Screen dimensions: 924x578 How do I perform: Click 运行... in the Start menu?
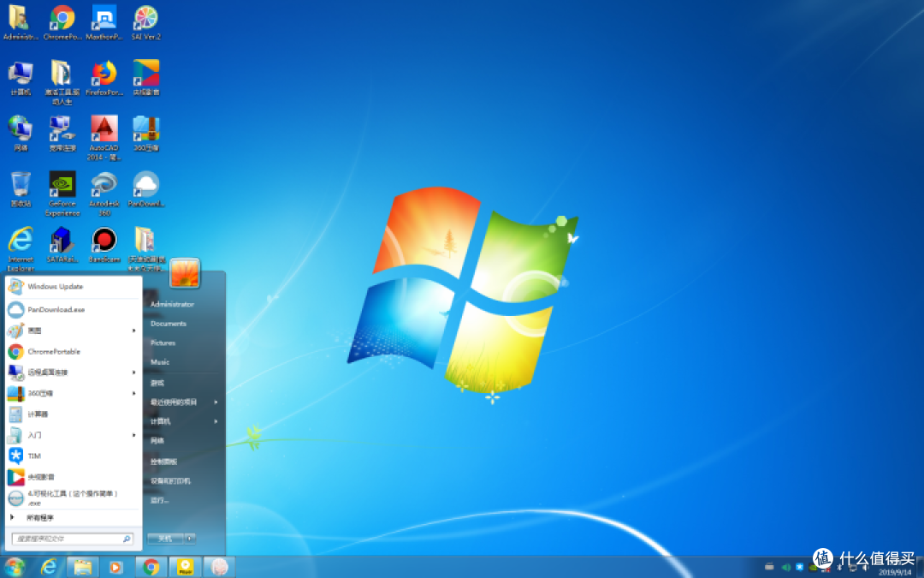coord(159,501)
